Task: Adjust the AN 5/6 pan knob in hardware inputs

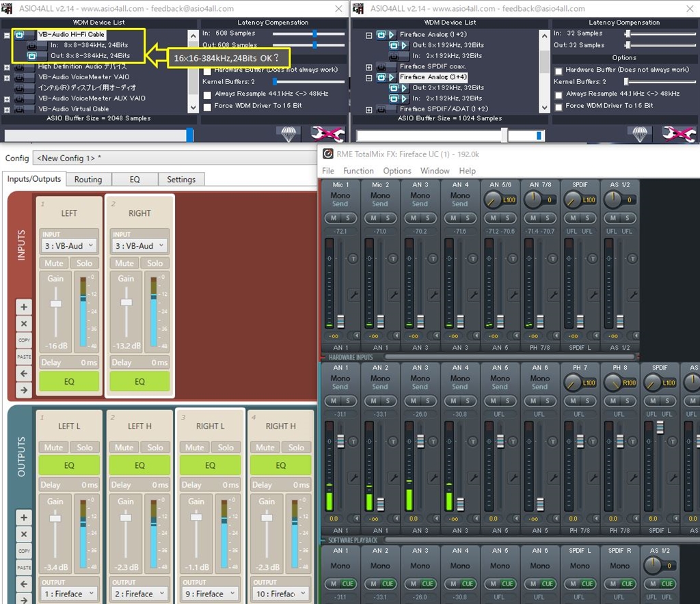Action: pos(492,200)
